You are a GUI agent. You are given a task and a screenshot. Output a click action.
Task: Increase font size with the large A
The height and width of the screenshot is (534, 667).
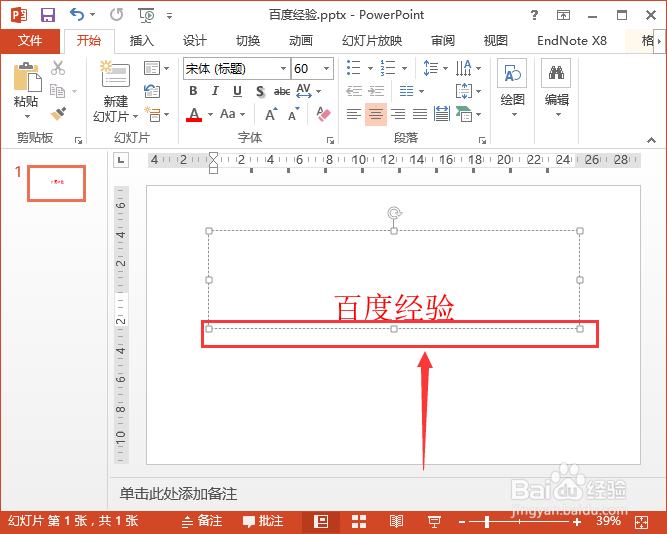tap(271, 114)
